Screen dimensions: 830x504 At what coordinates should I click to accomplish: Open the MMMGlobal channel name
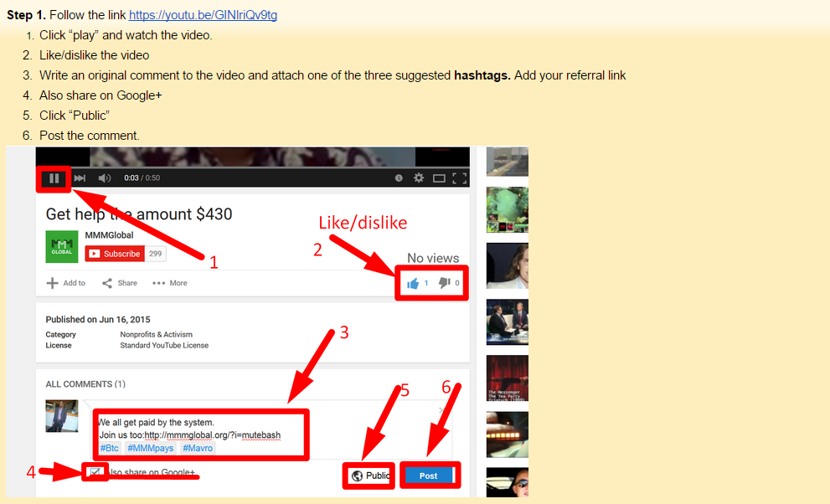109,234
